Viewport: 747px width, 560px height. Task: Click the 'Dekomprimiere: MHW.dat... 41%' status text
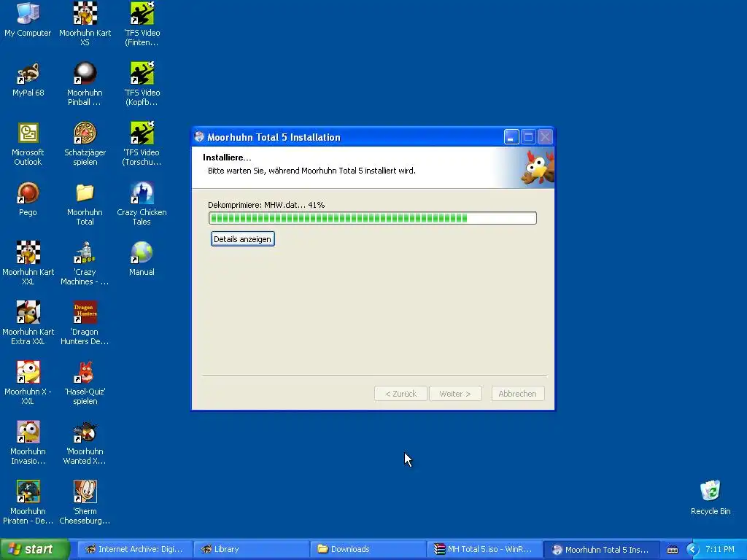tap(266, 205)
